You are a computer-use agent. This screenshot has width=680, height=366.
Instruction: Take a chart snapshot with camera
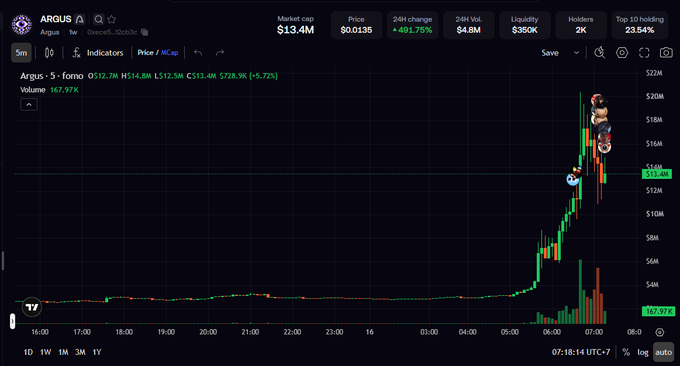click(666, 53)
